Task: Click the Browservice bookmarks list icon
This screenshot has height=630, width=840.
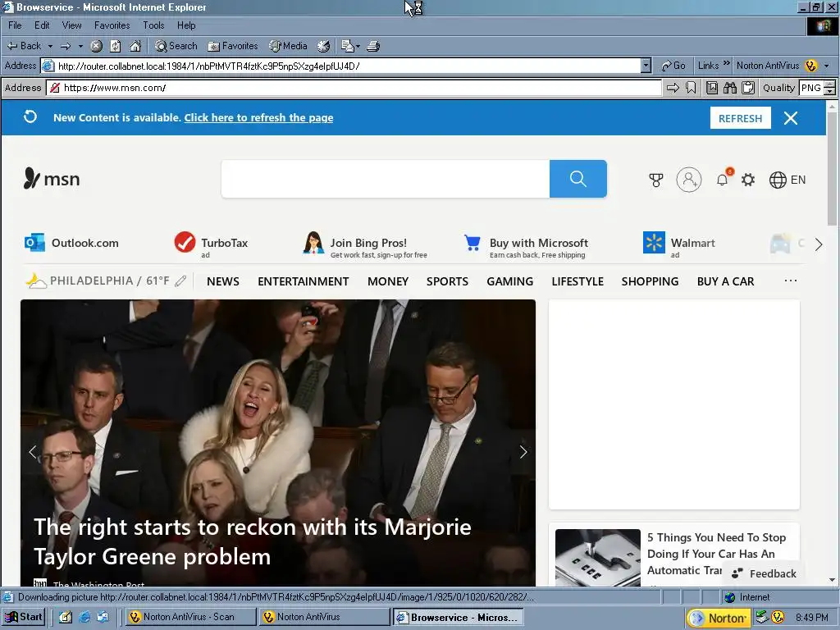Action: [712, 88]
